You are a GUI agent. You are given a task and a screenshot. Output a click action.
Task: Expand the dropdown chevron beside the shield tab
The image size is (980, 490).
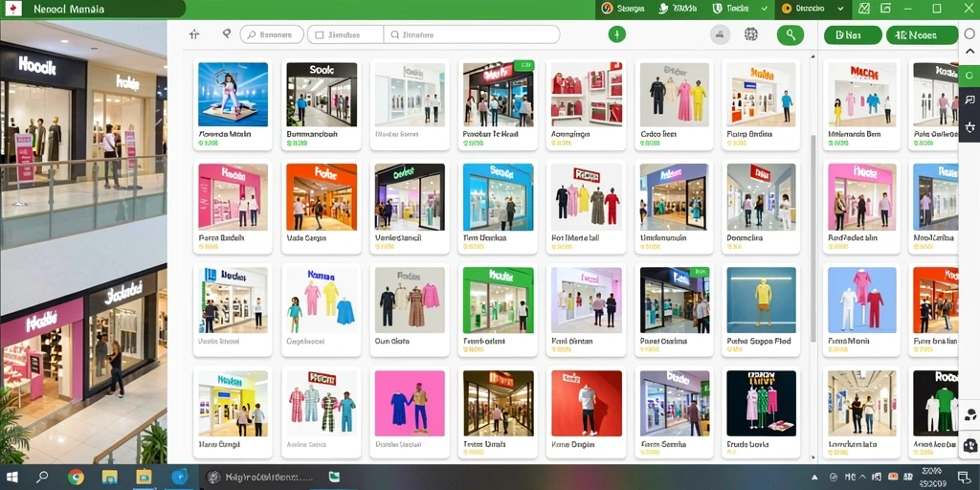[765, 9]
